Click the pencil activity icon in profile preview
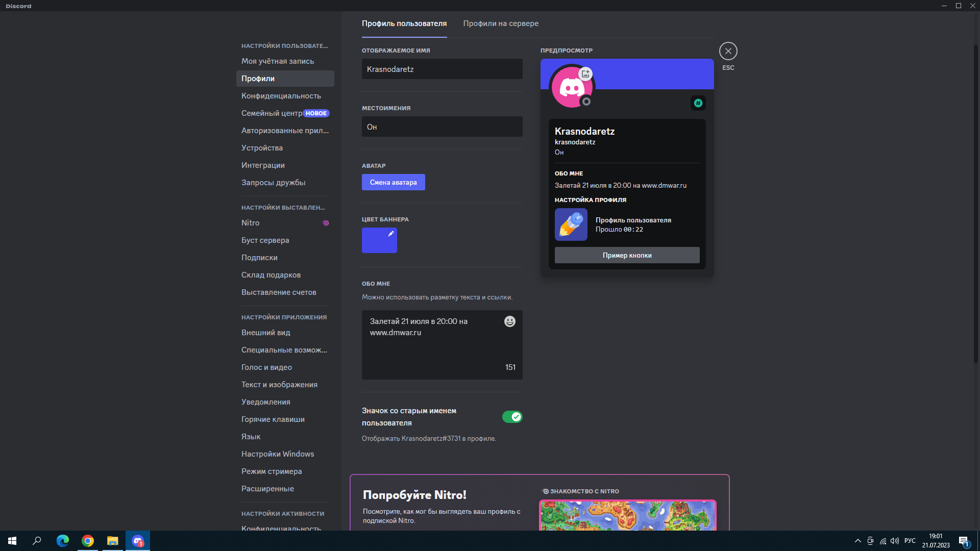Image resolution: width=980 pixels, height=551 pixels. [x=571, y=224]
